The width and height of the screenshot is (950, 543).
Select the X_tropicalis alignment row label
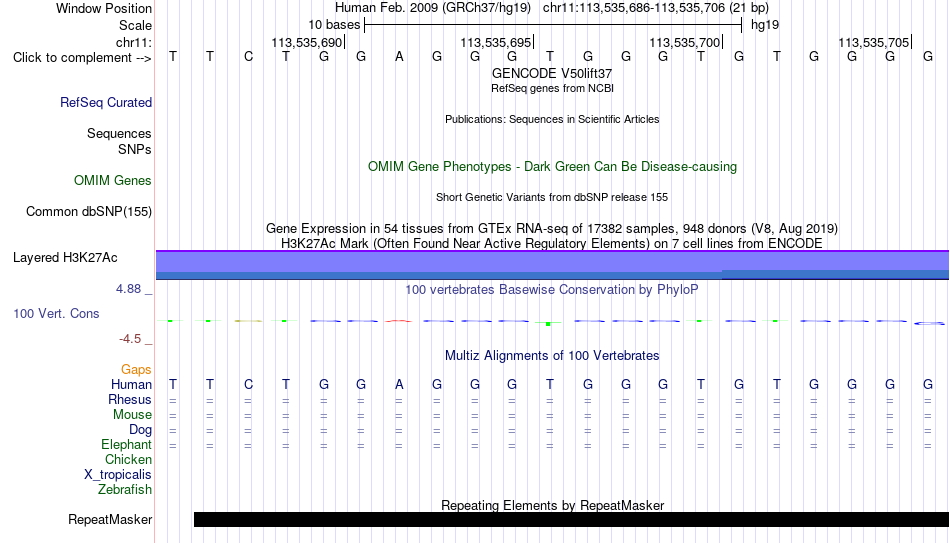tap(118, 475)
